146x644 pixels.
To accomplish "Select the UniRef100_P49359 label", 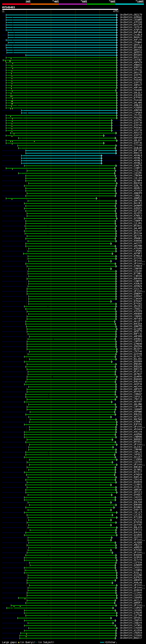I will (x=131, y=80).
